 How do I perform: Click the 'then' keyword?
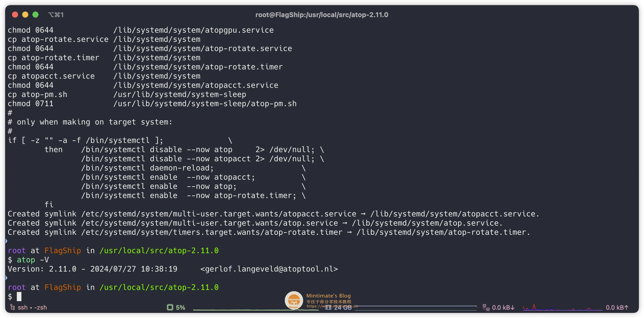pyautogui.click(x=53, y=150)
